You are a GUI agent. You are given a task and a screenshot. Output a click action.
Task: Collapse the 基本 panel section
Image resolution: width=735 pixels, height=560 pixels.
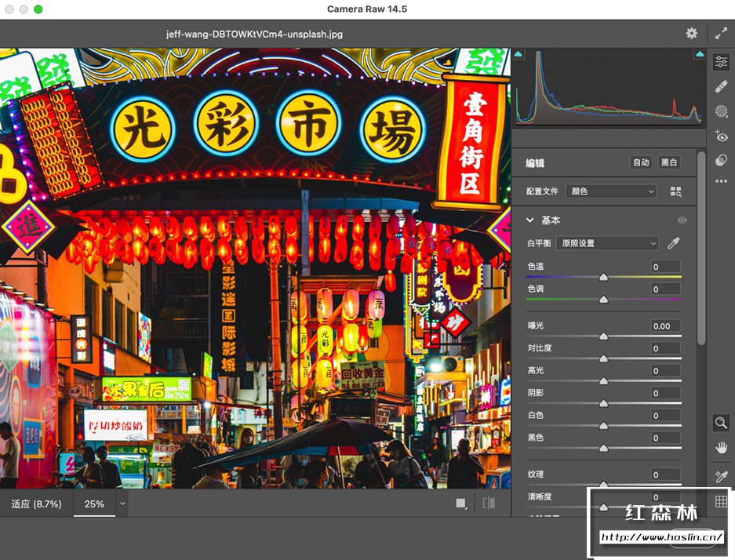(x=530, y=220)
